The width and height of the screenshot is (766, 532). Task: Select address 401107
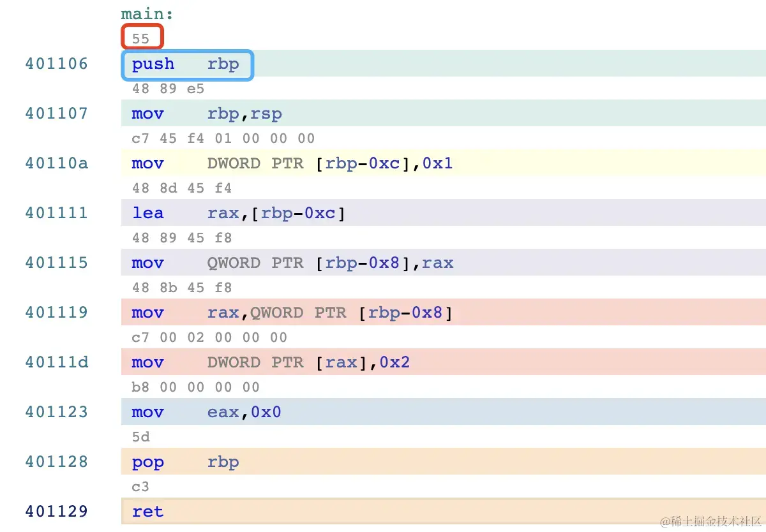57,114
